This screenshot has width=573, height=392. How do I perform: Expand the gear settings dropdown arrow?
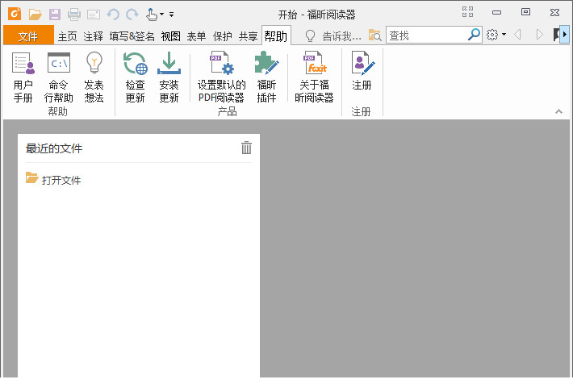pyautogui.click(x=504, y=35)
